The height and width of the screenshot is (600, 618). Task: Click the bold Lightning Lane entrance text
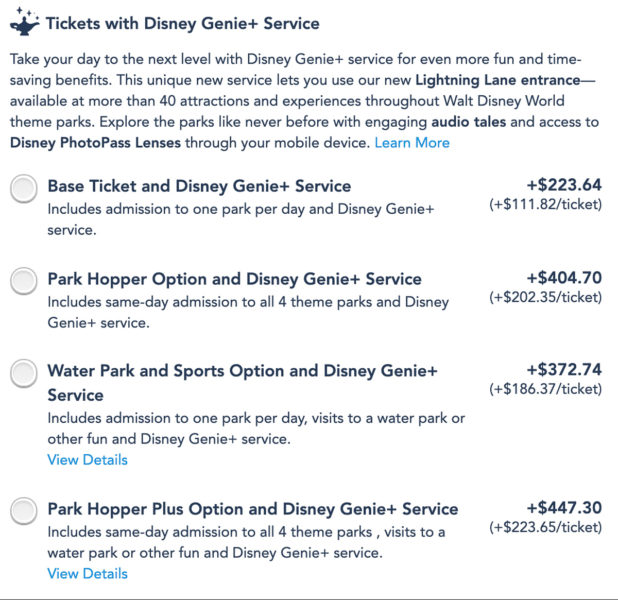[x=498, y=80]
